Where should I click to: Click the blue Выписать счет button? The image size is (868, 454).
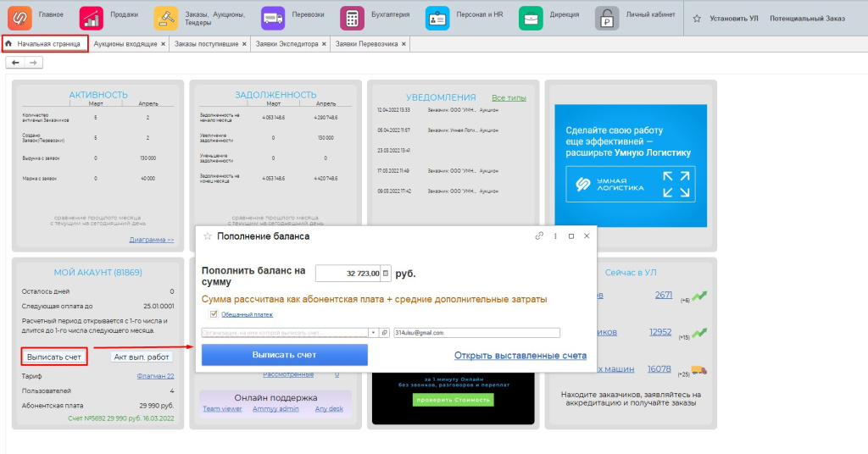click(x=285, y=355)
